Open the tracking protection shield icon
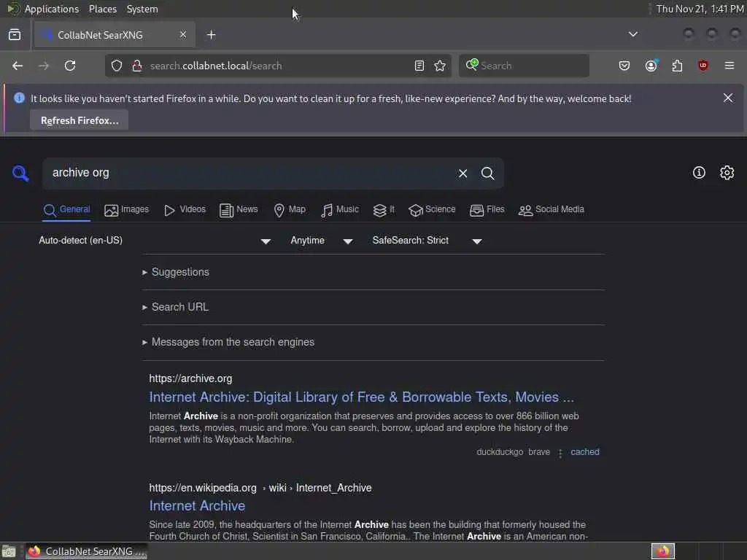The height and width of the screenshot is (560, 747). pos(117,66)
